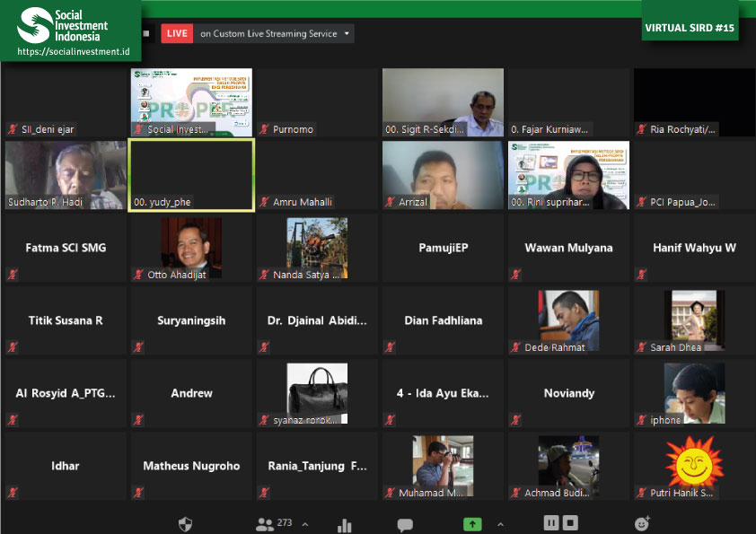Image resolution: width=756 pixels, height=534 pixels.
Task: Toggle muted mic icon on Idhar tile
Action: pos(13,492)
